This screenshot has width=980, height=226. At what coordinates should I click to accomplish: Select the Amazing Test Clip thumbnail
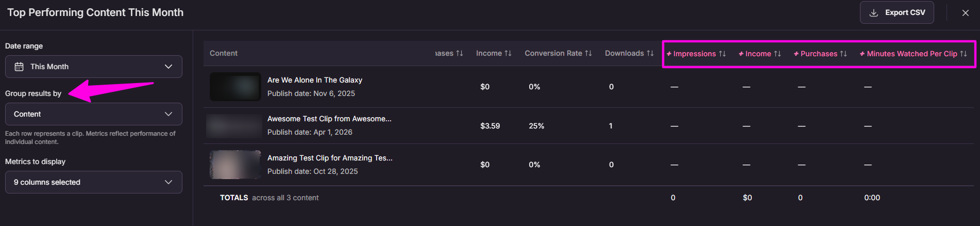point(235,165)
